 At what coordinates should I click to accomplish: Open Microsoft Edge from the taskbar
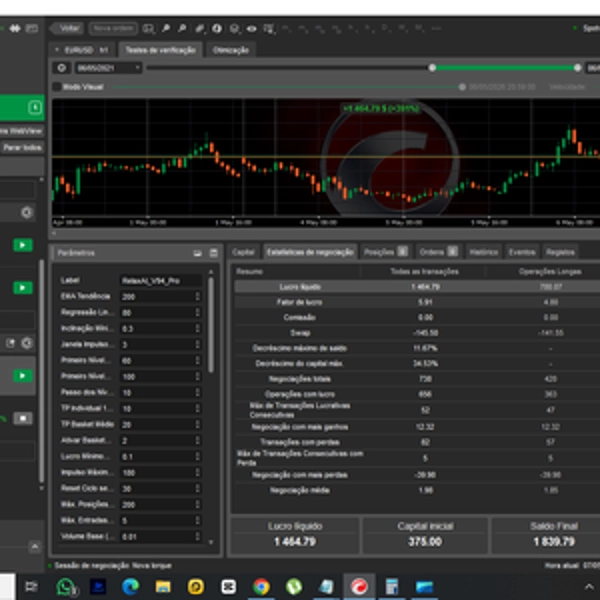click(130, 587)
